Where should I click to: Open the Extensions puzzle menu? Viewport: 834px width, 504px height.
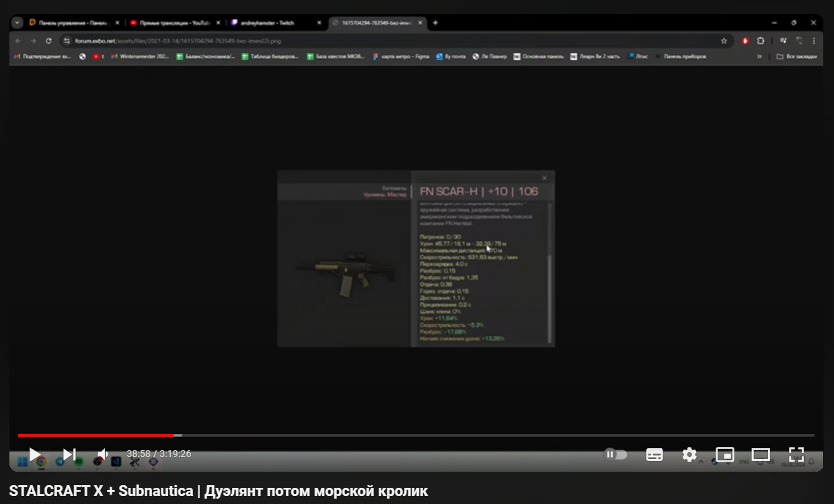pyautogui.click(x=761, y=40)
